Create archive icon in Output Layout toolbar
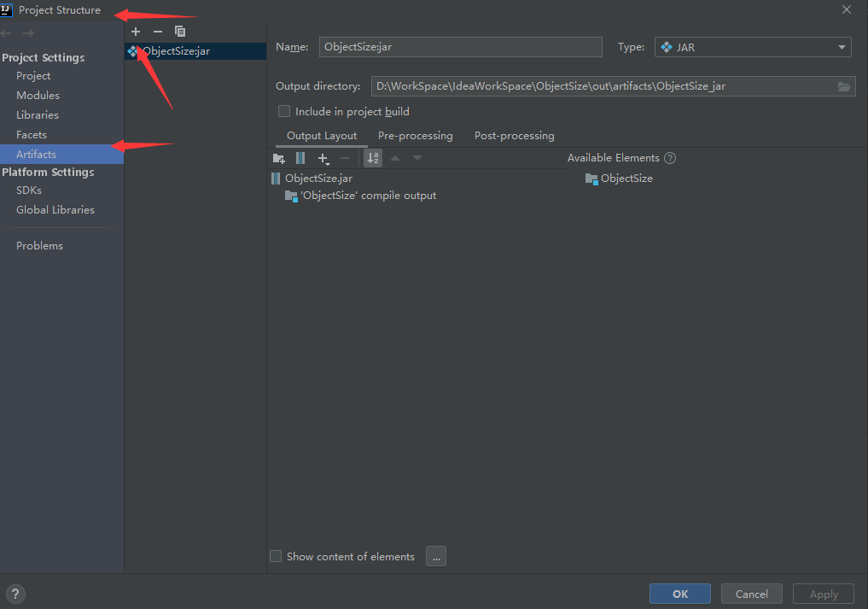 [x=300, y=159]
